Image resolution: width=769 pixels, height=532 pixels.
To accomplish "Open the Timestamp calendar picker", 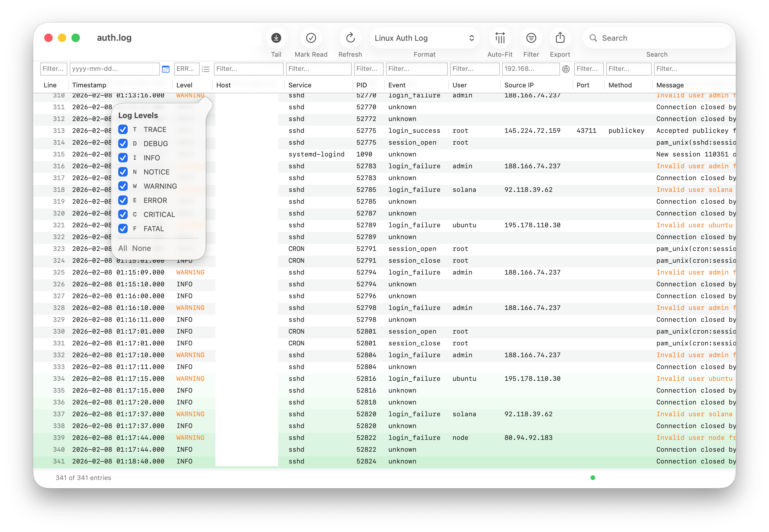I will (165, 69).
